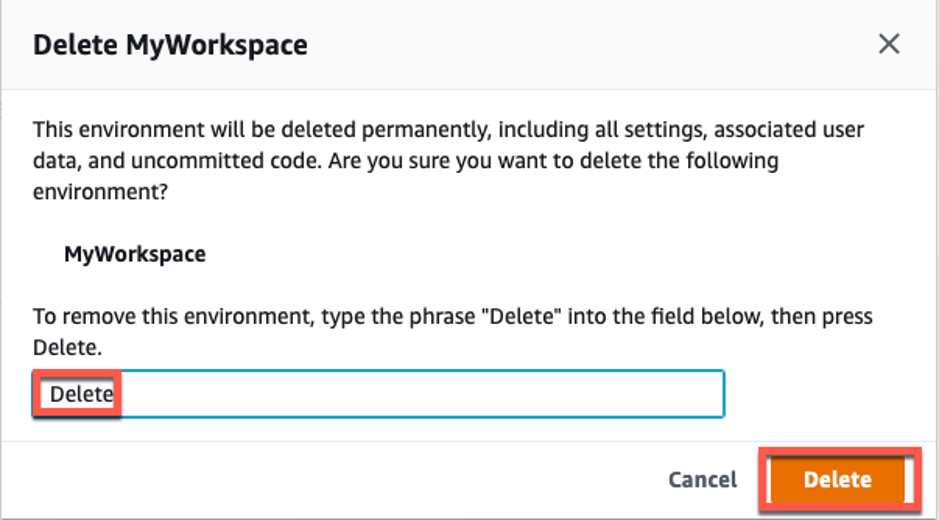Select Cancel in the dialog footer
This screenshot has width=939, height=520.
point(702,480)
